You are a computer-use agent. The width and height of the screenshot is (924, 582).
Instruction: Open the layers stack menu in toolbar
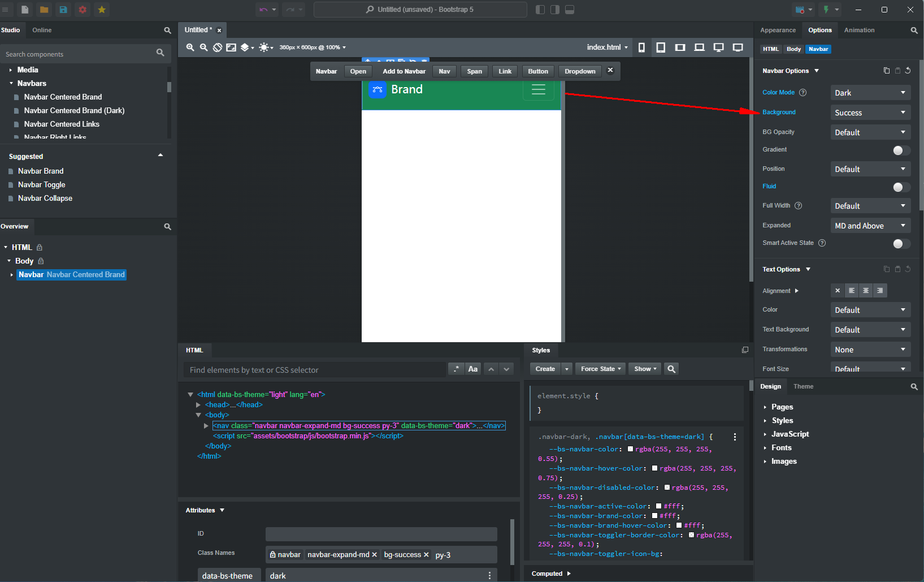point(247,48)
